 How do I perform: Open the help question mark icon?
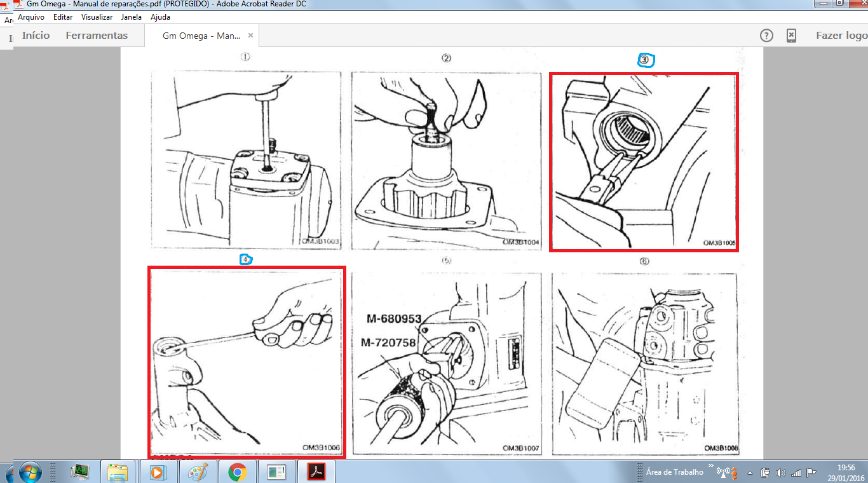coord(766,36)
